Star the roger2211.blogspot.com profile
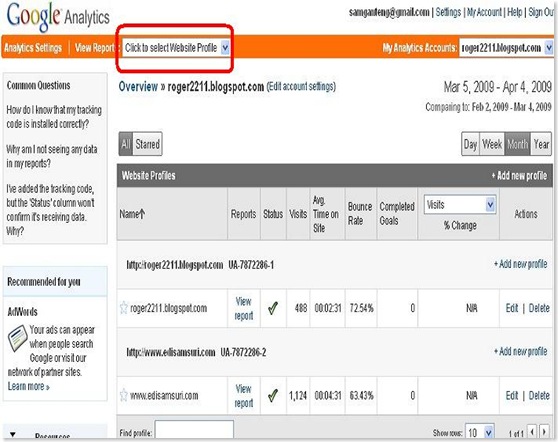 [x=123, y=307]
